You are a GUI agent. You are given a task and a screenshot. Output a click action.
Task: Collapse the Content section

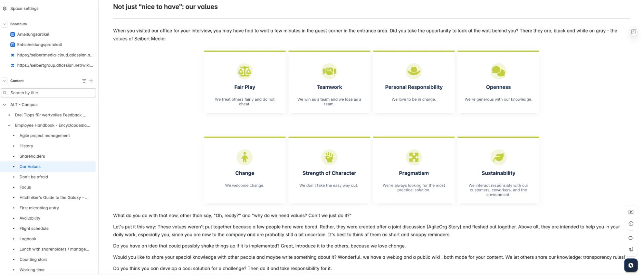click(5, 81)
